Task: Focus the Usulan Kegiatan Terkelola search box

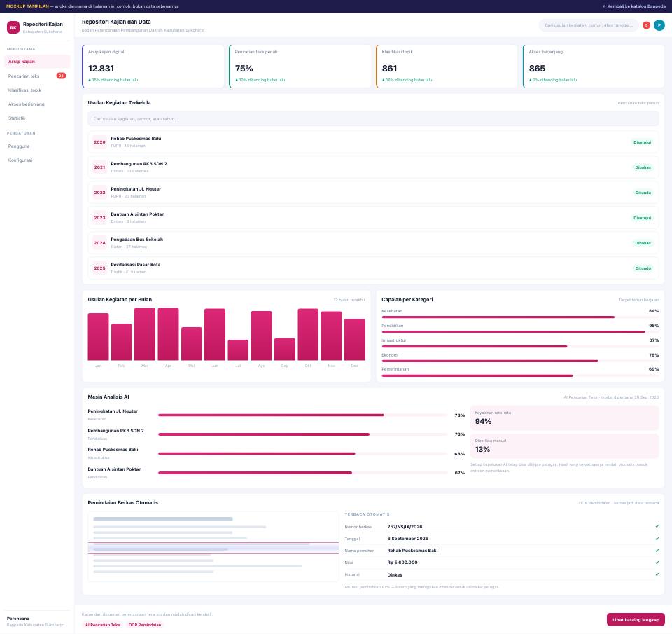Action: point(373,119)
